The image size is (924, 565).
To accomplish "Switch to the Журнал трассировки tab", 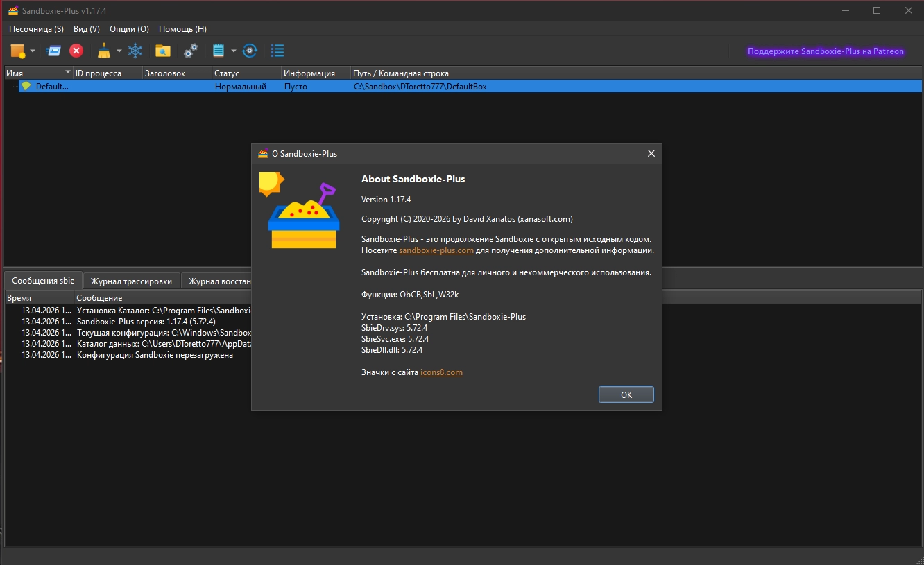I will tap(131, 281).
